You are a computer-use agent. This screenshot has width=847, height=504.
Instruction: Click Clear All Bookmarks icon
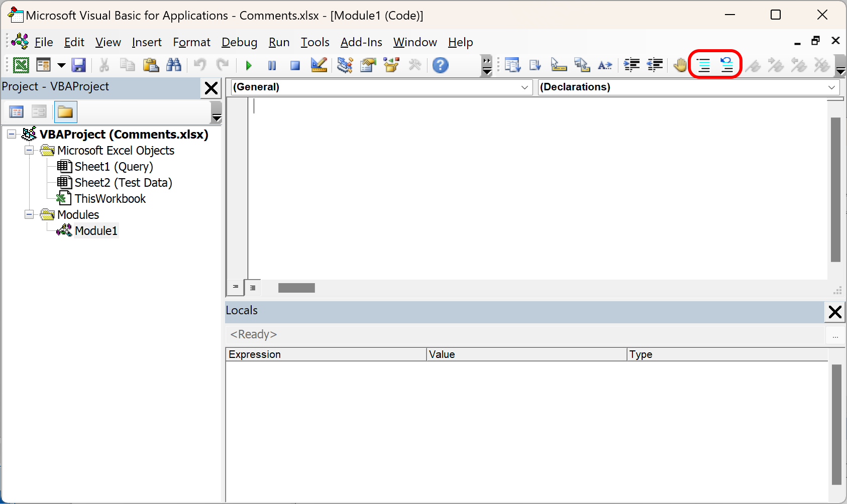click(x=822, y=65)
